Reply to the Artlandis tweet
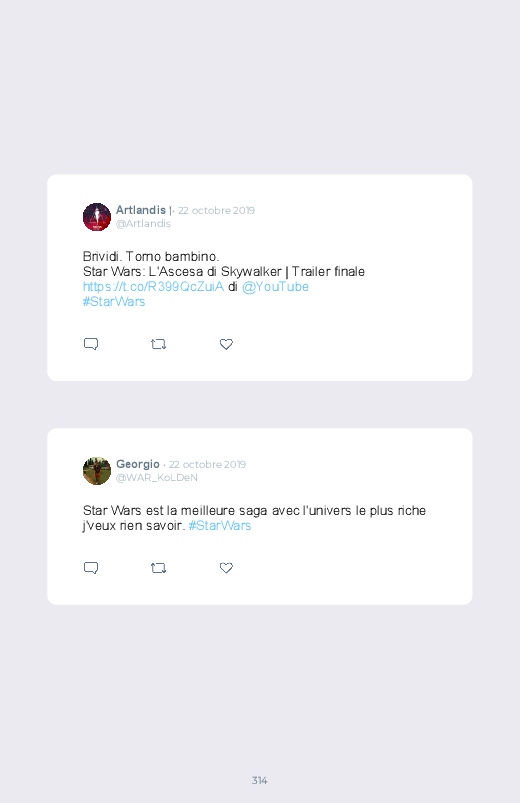Image resolution: width=520 pixels, height=803 pixels. coord(91,344)
